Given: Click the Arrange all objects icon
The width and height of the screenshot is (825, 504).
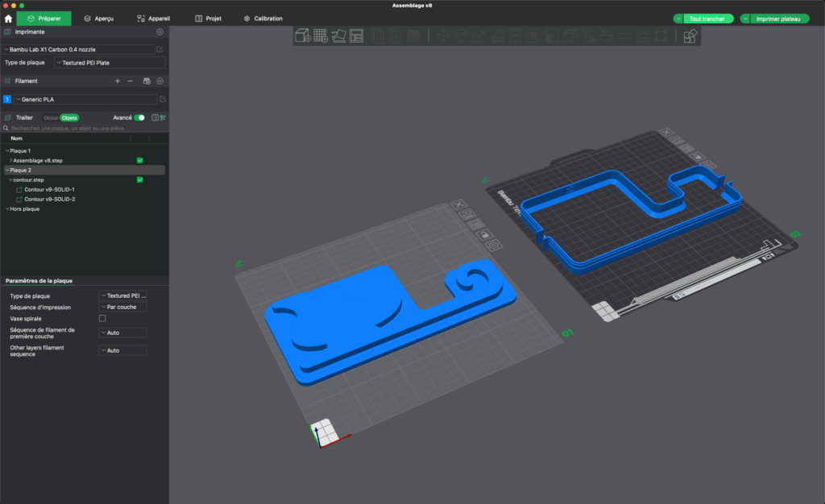Looking at the screenshot, I should tap(357, 35).
